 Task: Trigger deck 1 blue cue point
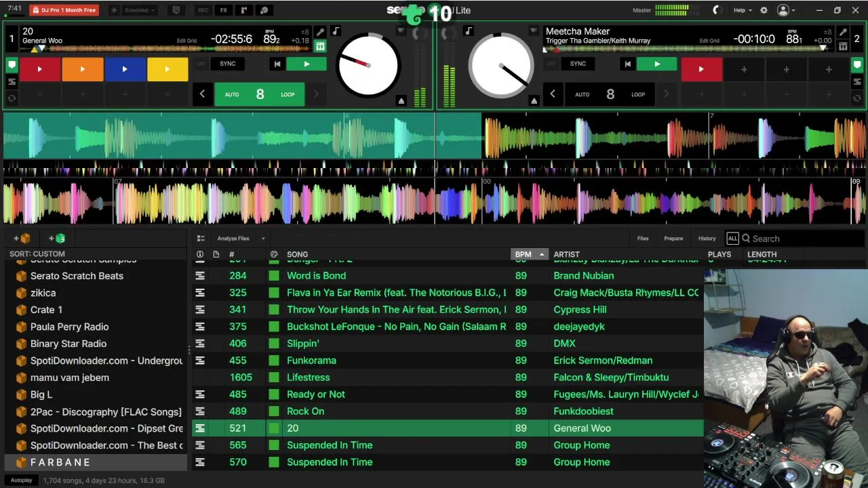(x=125, y=69)
